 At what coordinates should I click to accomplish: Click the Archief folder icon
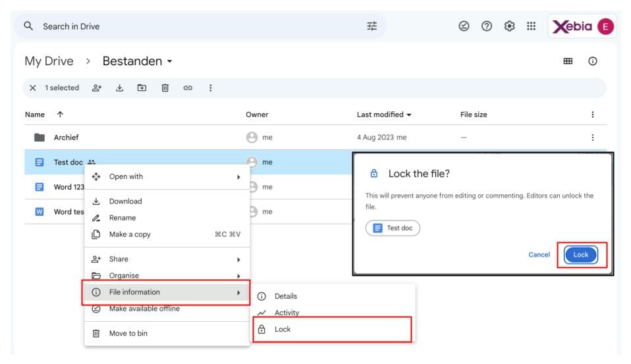pos(40,138)
